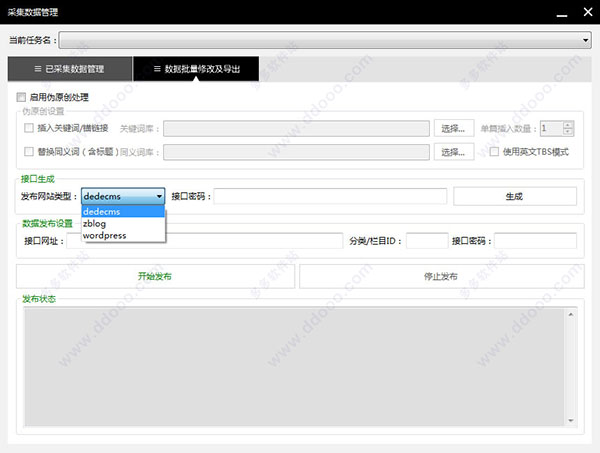Screen dimensions: 600x453
Task: Tick the 插入关键词/锚链接 checkbox
Action: (x=29, y=128)
